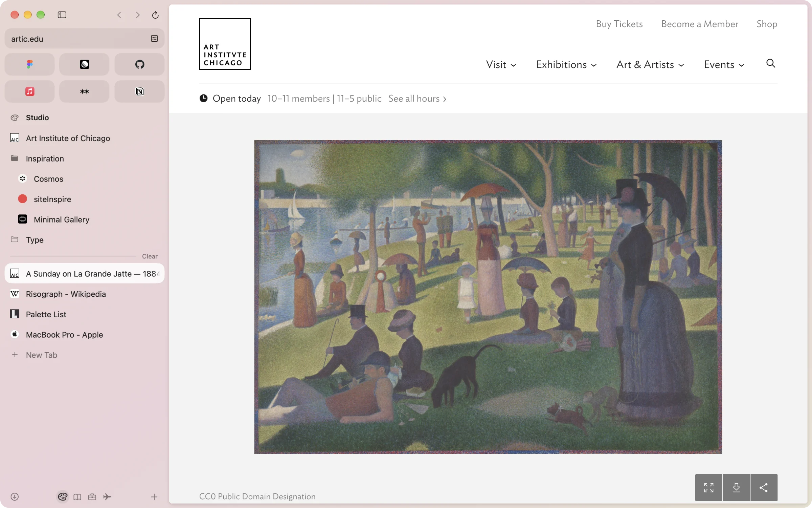812x508 pixels.
Task: Click the Art Institute Chicago logo
Action: [x=225, y=44]
